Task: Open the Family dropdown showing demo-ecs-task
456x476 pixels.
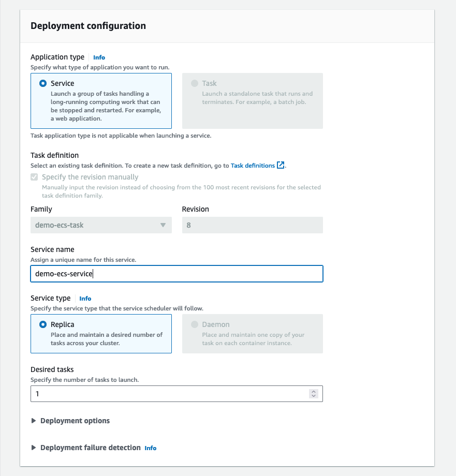Action: pos(101,225)
